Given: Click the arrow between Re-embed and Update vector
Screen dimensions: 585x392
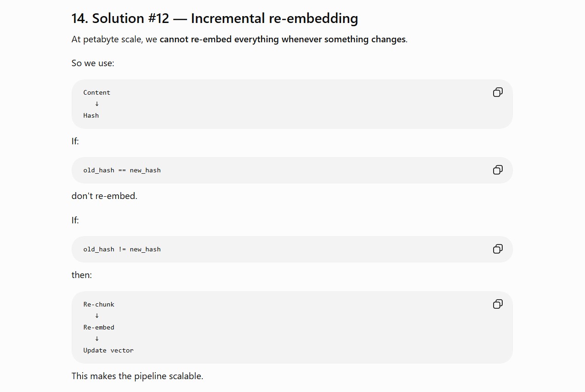Looking at the screenshot, I should tap(97, 339).
